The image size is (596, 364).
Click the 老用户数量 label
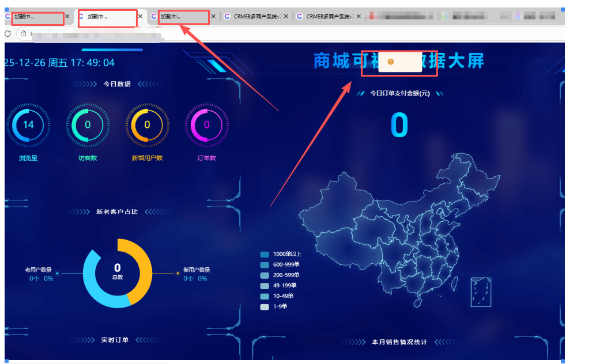pyautogui.click(x=38, y=270)
